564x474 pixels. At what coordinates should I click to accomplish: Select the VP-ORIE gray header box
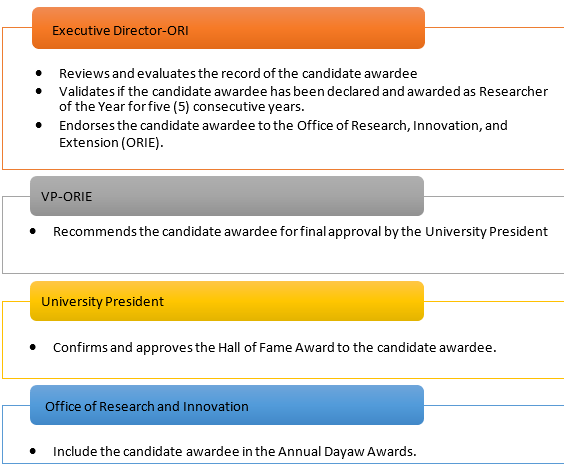227,196
